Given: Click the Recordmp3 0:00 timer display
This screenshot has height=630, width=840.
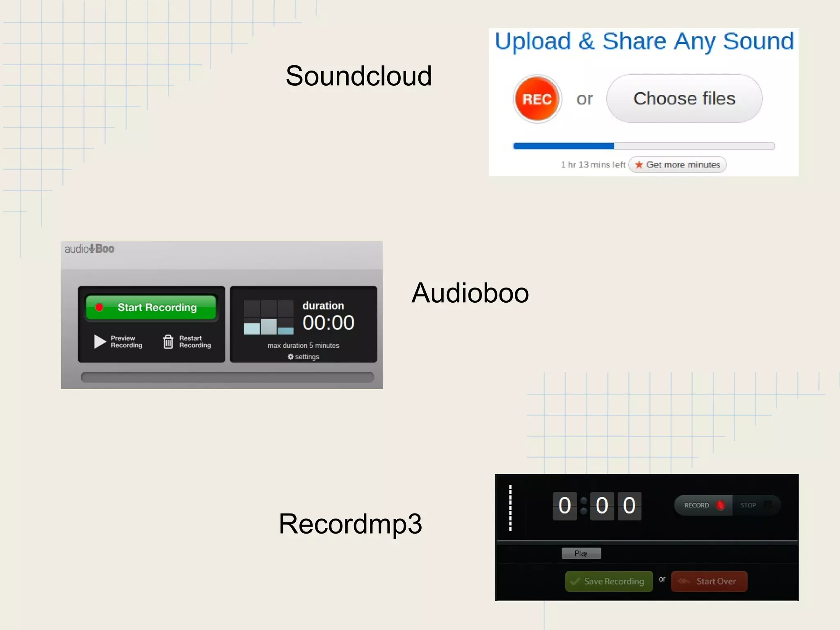Looking at the screenshot, I should coord(597,506).
